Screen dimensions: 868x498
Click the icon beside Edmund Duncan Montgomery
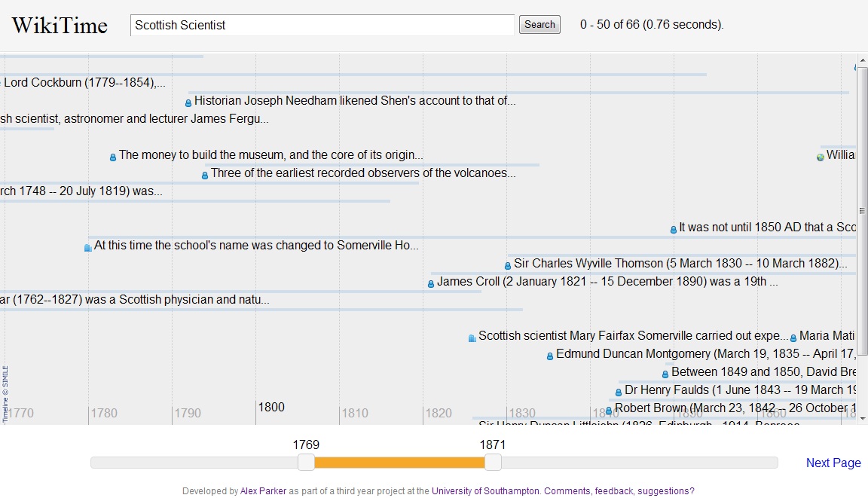pyautogui.click(x=550, y=356)
